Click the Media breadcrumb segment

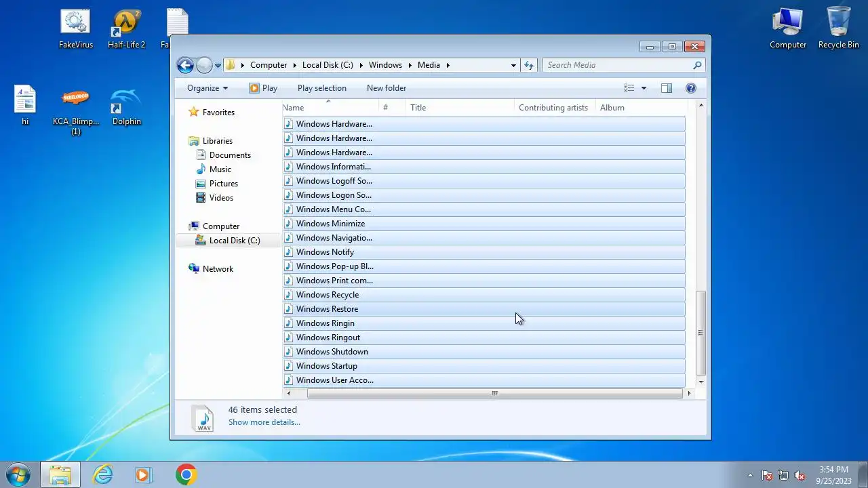tap(429, 65)
